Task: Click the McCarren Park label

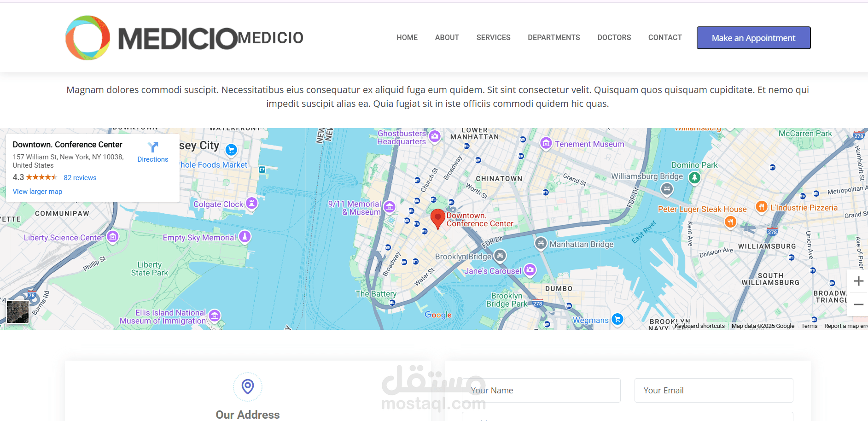Action: point(805,134)
